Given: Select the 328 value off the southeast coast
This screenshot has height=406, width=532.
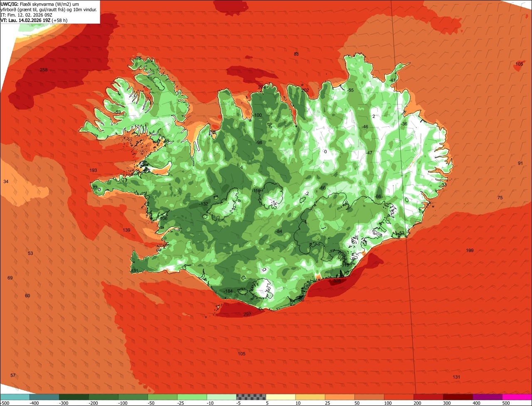Looking at the screenshot, I should point(337,281).
